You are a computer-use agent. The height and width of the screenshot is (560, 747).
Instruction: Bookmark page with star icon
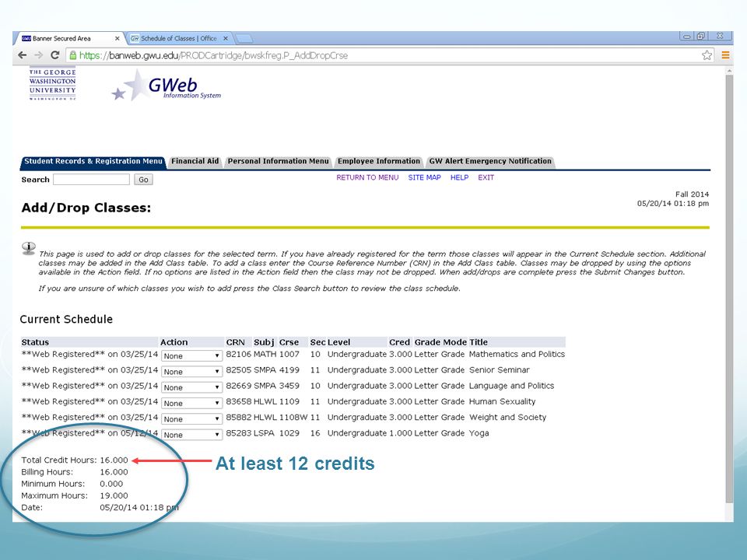point(707,55)
